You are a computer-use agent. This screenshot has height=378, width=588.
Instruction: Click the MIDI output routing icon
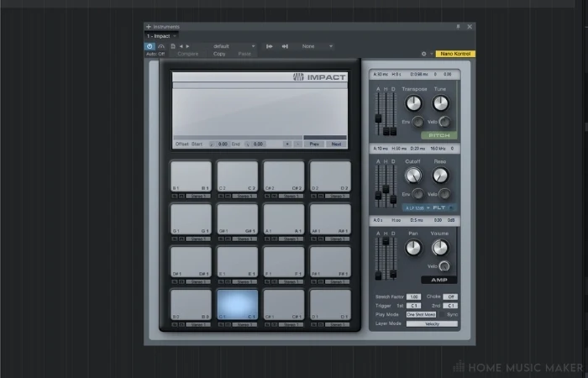click(285, 46)
